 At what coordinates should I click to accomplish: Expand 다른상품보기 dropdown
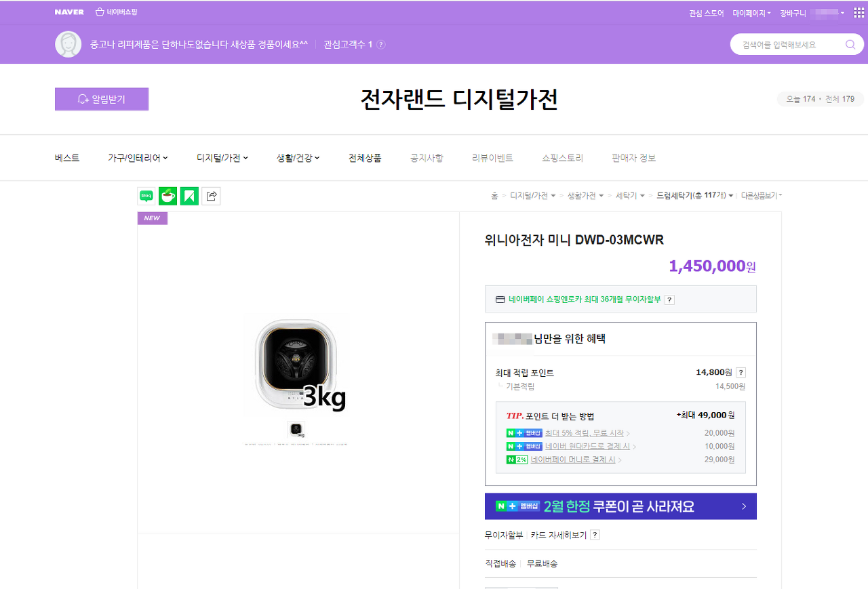[x=762, y=196]
